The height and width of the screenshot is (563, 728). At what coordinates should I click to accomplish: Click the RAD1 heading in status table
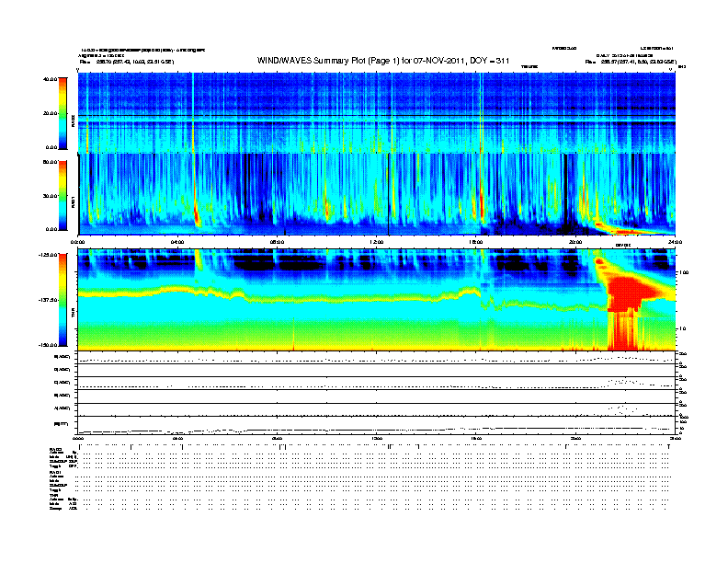tap(56, 472)
